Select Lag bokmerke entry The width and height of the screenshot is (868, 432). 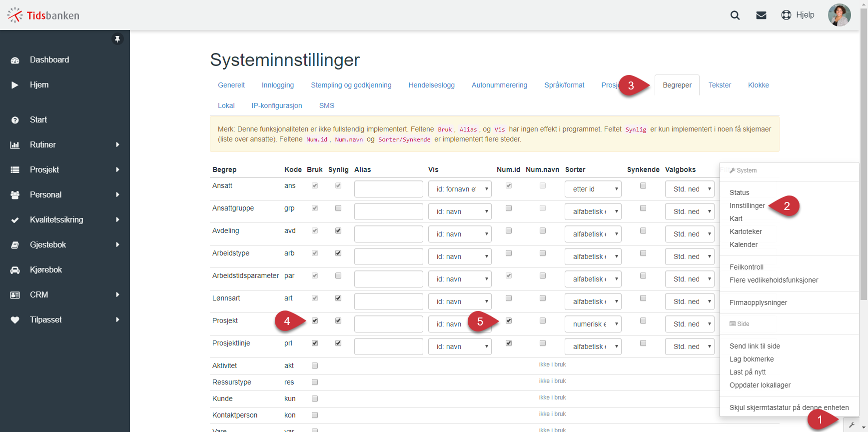752,359
